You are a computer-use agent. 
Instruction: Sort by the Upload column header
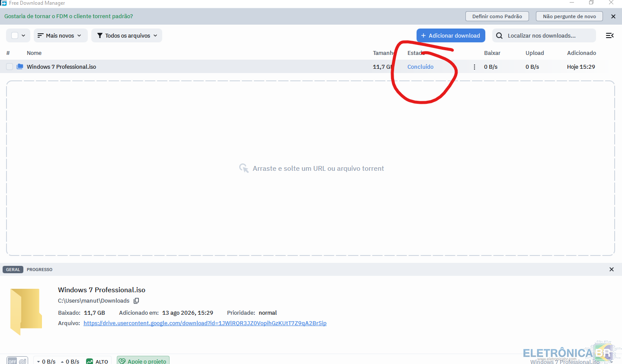pyautogui.click(x=535, y=53)
